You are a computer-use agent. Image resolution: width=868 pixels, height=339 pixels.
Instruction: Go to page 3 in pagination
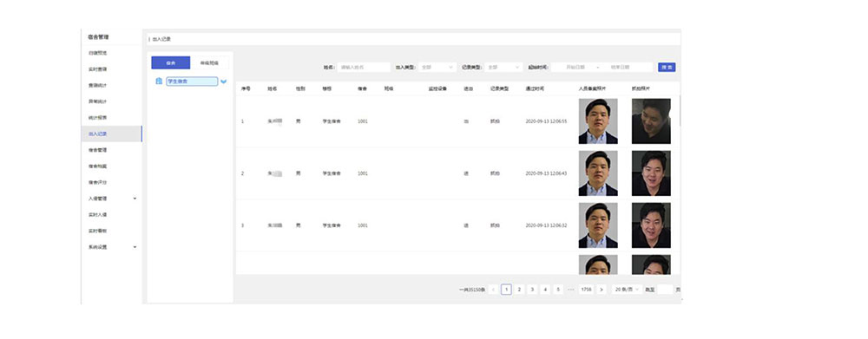point(532,290)
